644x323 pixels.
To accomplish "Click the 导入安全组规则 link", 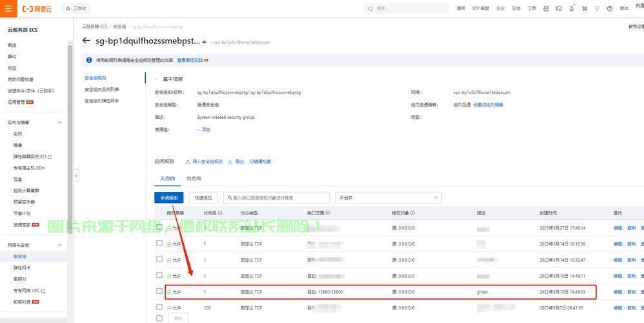I will pos(204,162).
